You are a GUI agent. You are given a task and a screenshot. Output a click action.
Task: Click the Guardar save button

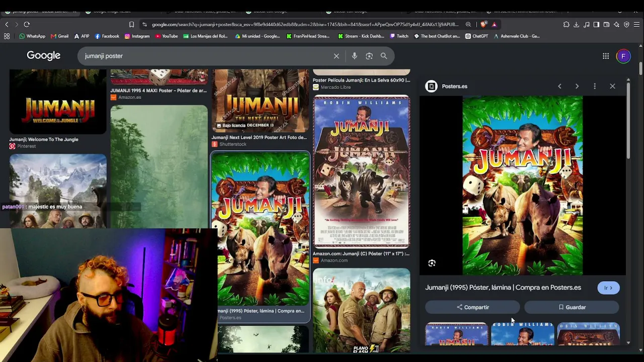[572, 307]
